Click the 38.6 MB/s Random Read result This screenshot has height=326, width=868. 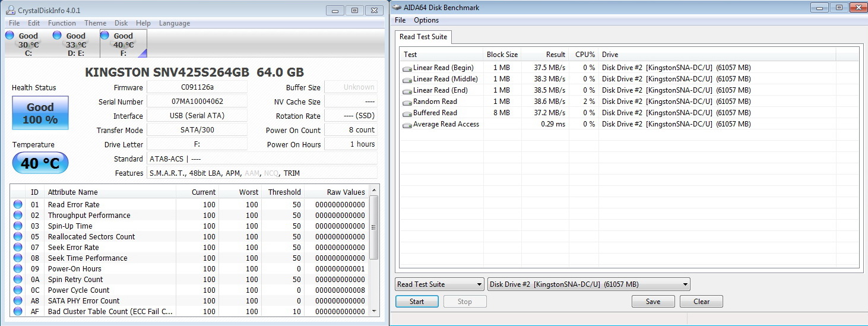550,102
